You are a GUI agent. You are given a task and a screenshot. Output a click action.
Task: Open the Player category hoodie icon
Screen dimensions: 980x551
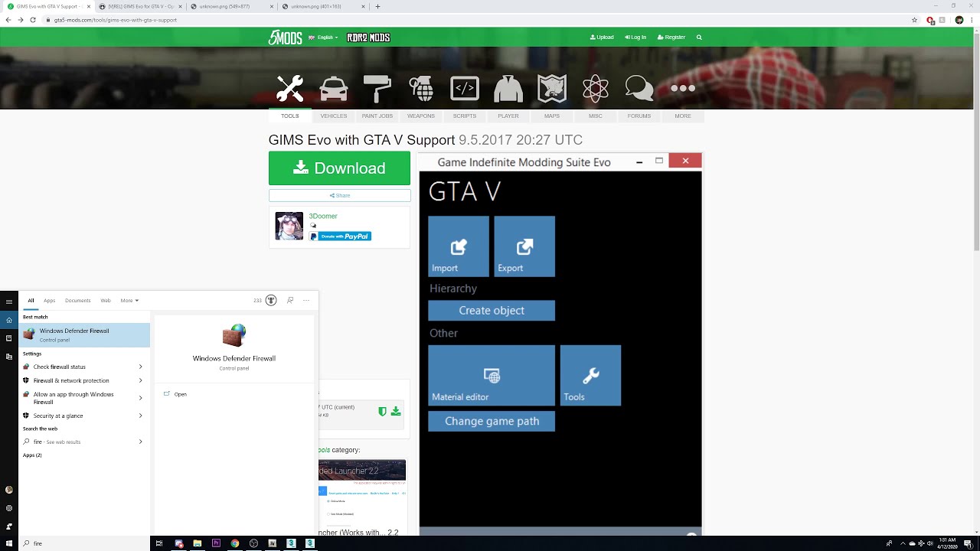point(508,89)
